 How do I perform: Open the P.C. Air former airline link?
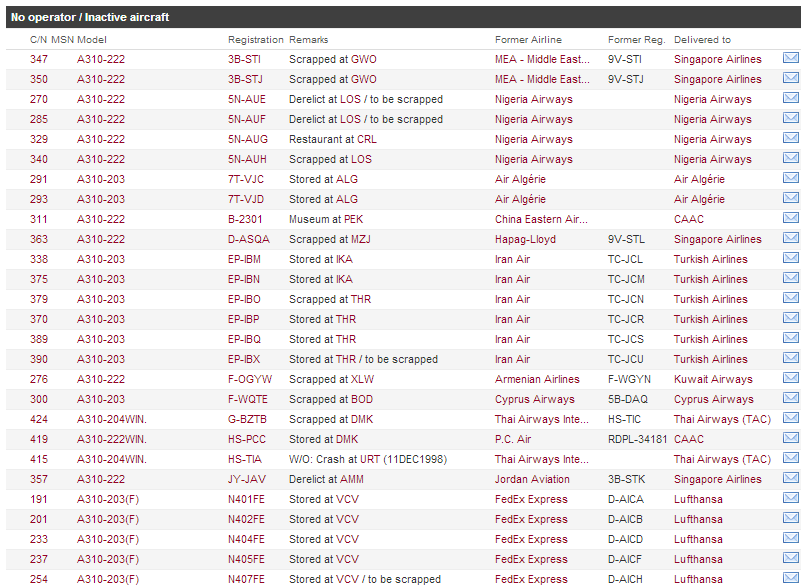coord(516,439)
